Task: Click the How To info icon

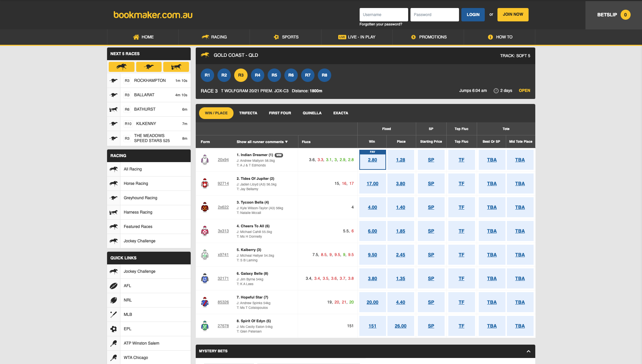Action: (490, 37)
